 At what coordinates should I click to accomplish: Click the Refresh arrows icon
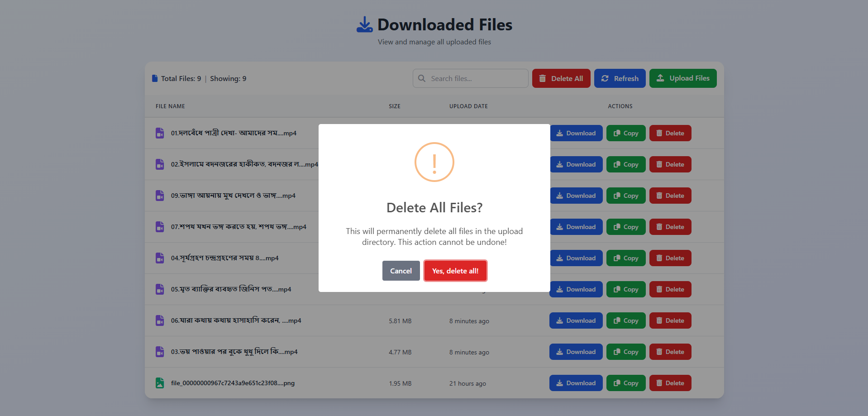coord(605,78)
